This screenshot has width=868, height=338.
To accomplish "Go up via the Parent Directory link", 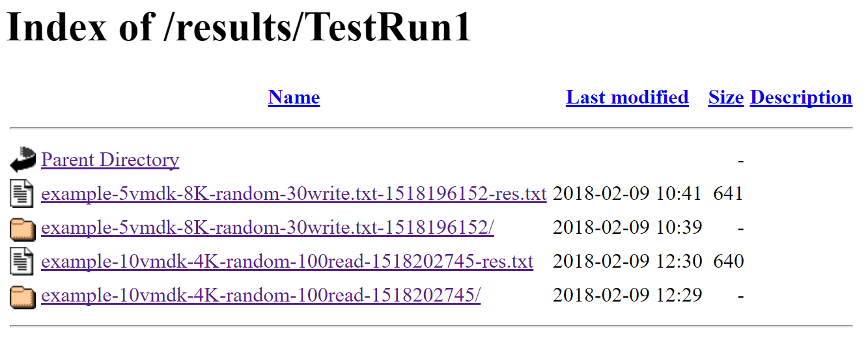I will click(x=110, y=160).
